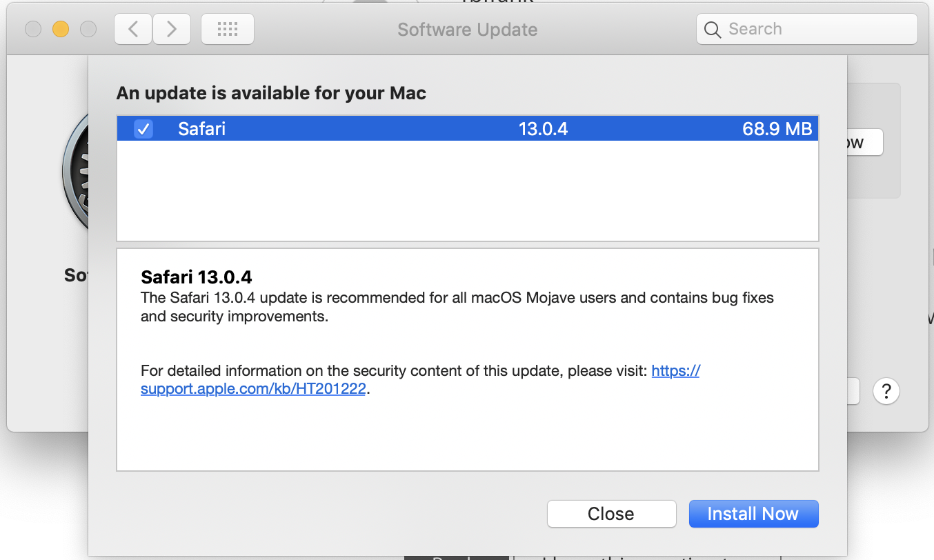This screenshot has width=934, height=560.
Task: Click the Software Update window title
Action: coord(468,30)
